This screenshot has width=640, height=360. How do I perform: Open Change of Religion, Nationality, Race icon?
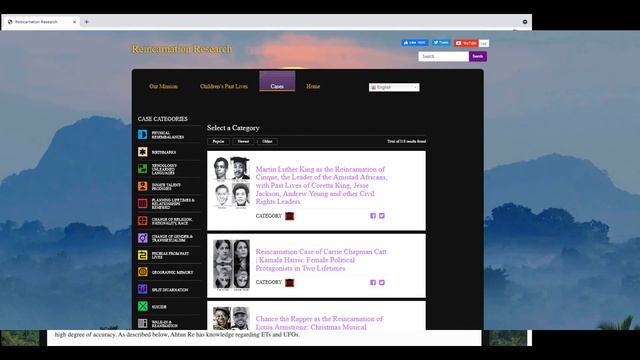tap(142, 220)
